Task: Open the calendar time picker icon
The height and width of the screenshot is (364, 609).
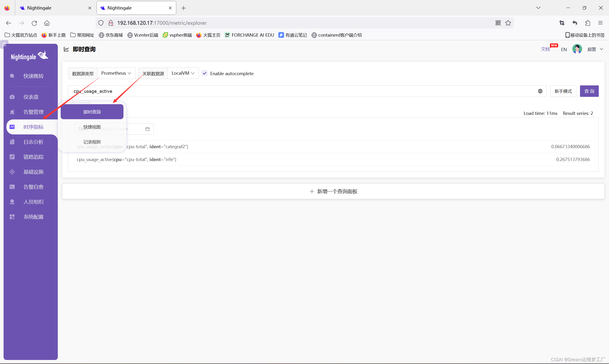Action: [x=147, y=129]
